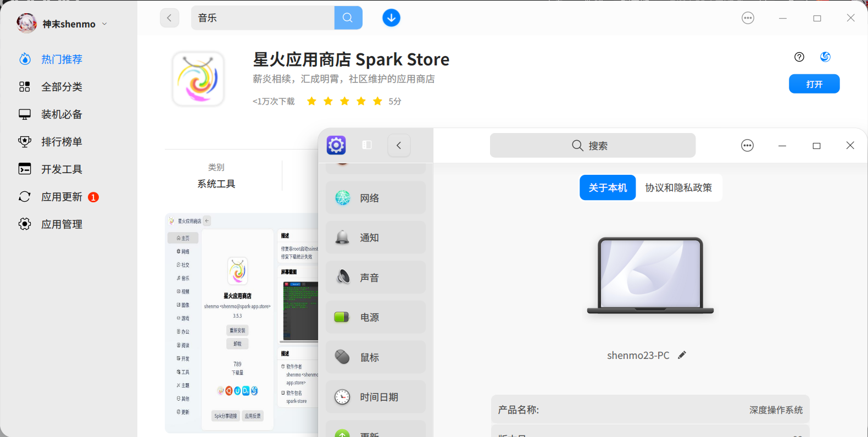Click the bell icon of 通知
The height and width of the screenshot is (437, 868).
(343, 237)
